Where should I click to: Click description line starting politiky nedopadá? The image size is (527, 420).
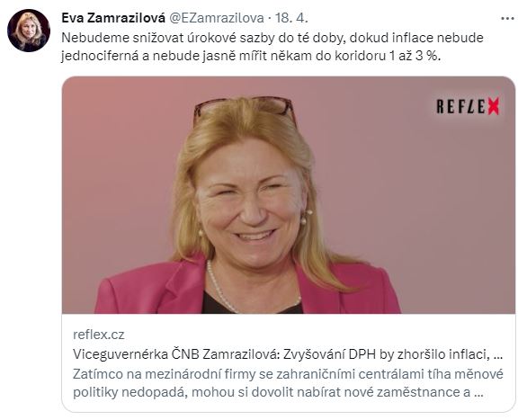[278, 392]
